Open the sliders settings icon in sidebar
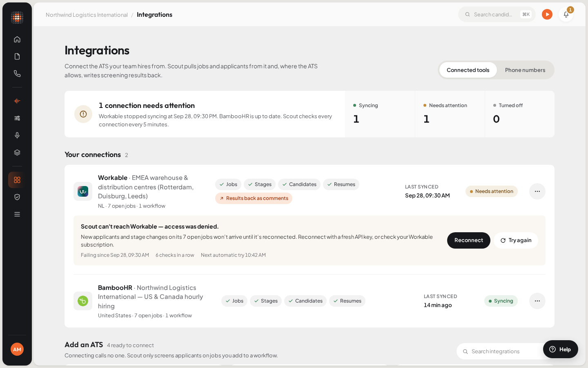 (x=17, y=118)
